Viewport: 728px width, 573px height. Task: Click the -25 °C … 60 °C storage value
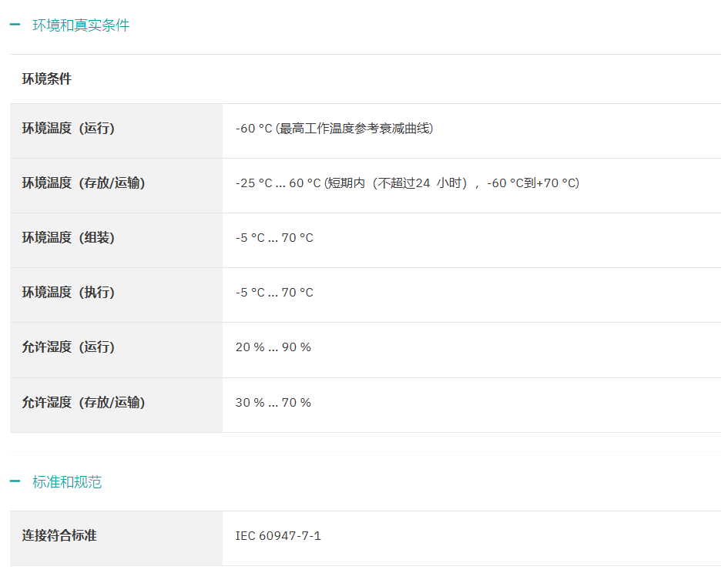click(x=277, y=183)
